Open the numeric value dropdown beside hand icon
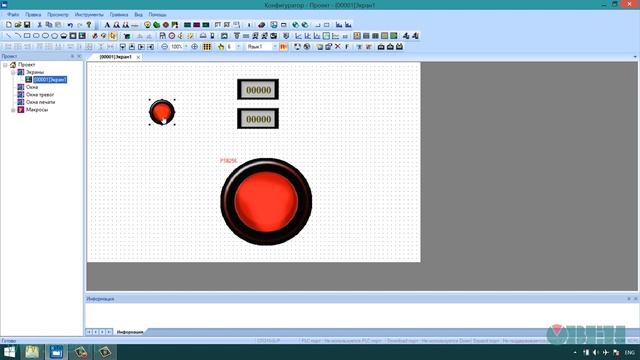The image size is (640, 360). click(x=238, y=47)
